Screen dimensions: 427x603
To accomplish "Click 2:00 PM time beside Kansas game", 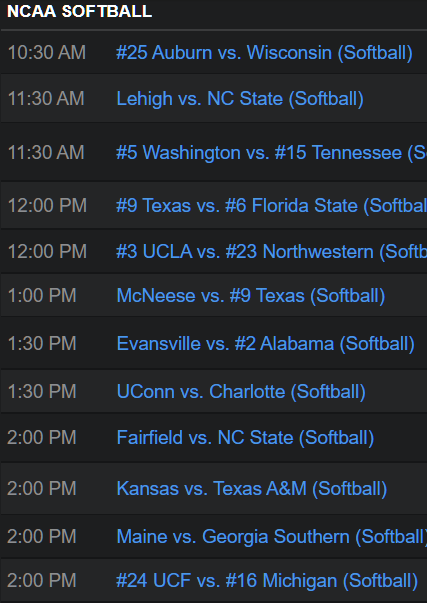I will coord(42,489).
